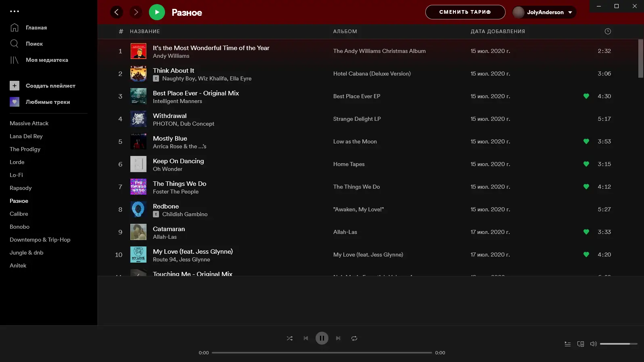Sort by НАЗВАНИЕ column header
Screen dimensions: 644x362
point(145,31)
